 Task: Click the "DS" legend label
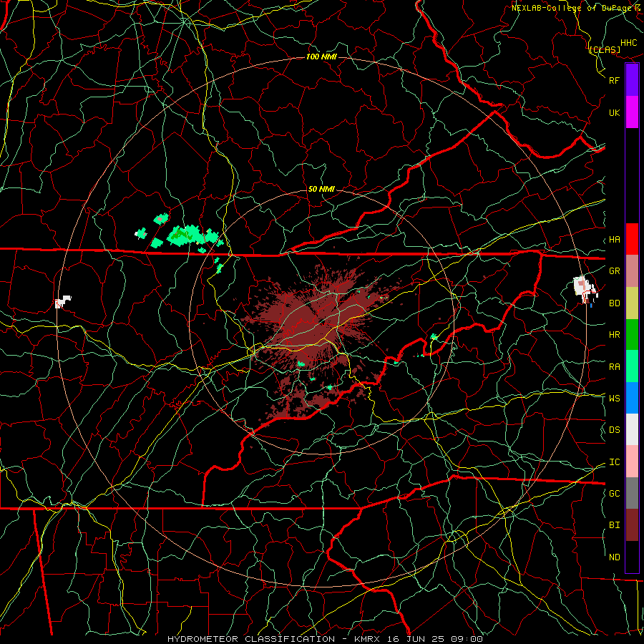(x=615, y=430)
